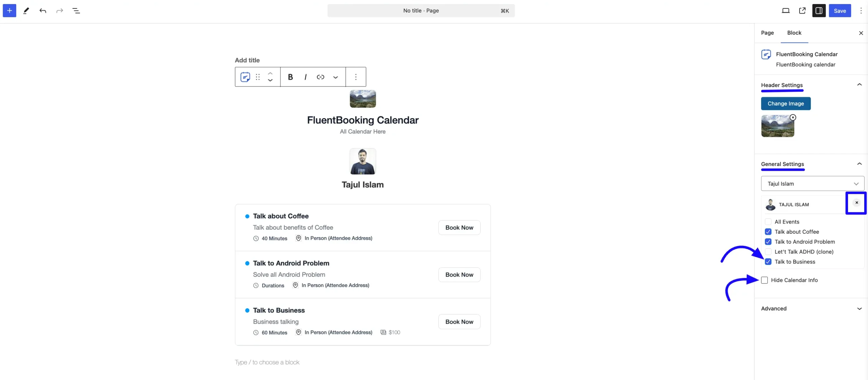This screenshot has width=868, height=380.
Task: Open block options three-dot menu
Action: (x=356, y=77)
